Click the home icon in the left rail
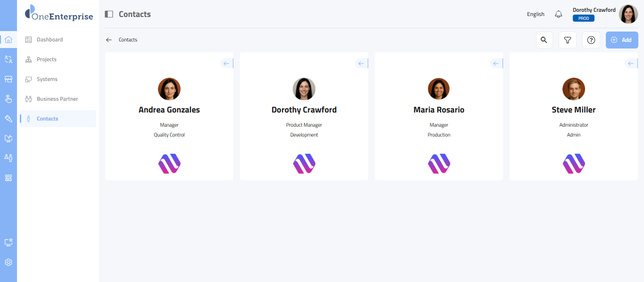 coord(8,40)
